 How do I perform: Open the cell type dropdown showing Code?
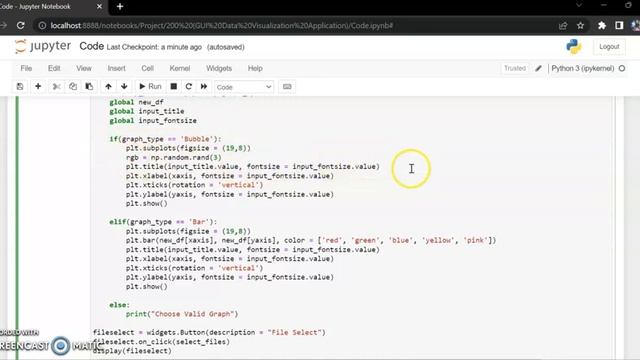244,87
